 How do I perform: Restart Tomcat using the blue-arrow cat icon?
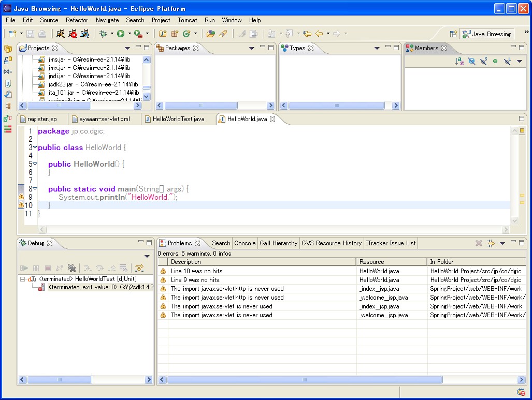pos(85,34)
